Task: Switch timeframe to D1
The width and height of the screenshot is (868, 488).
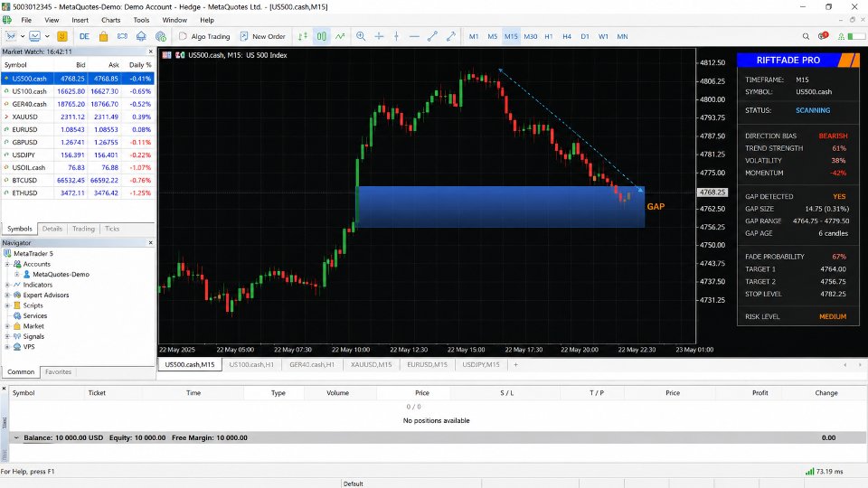Action: [585, 36]
